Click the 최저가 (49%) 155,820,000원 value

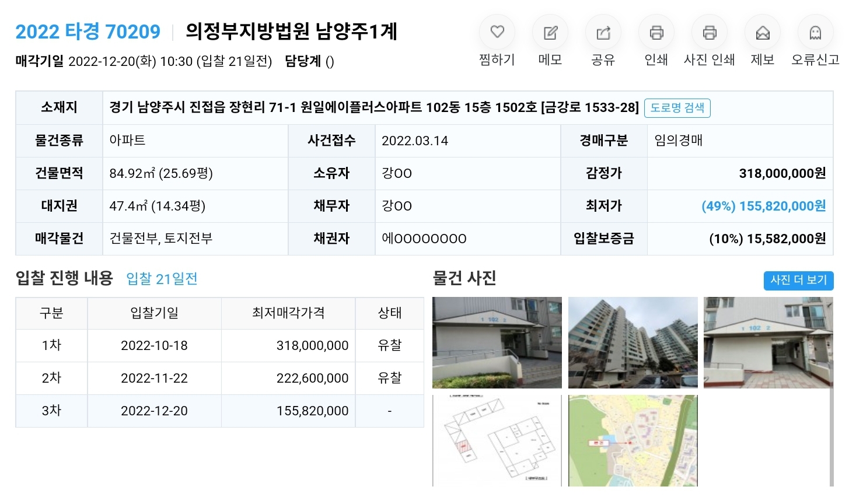point(763,206)
